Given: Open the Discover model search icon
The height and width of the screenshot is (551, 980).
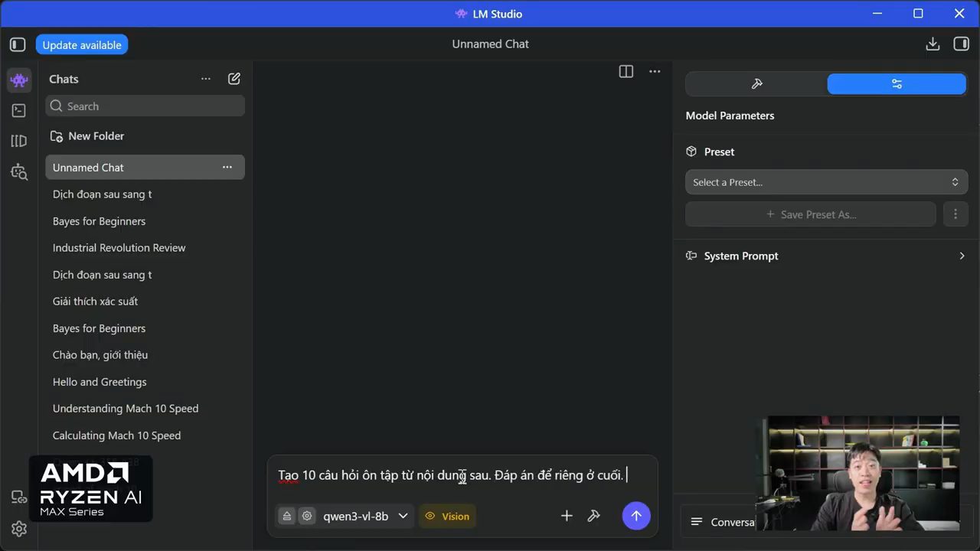Looking at the screenshot, I should [x=19, y=171].
